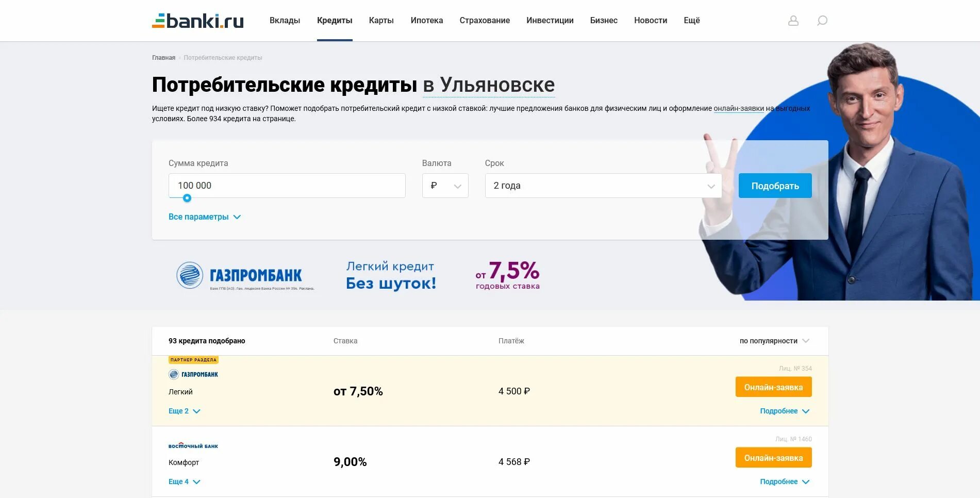Open the Ещё menu item

692,21
